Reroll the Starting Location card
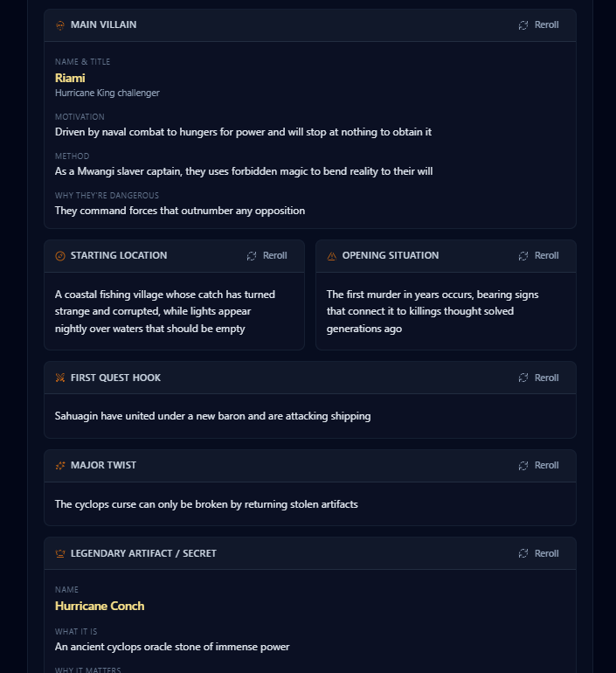 pyautogui.click(x=266, y=256)
